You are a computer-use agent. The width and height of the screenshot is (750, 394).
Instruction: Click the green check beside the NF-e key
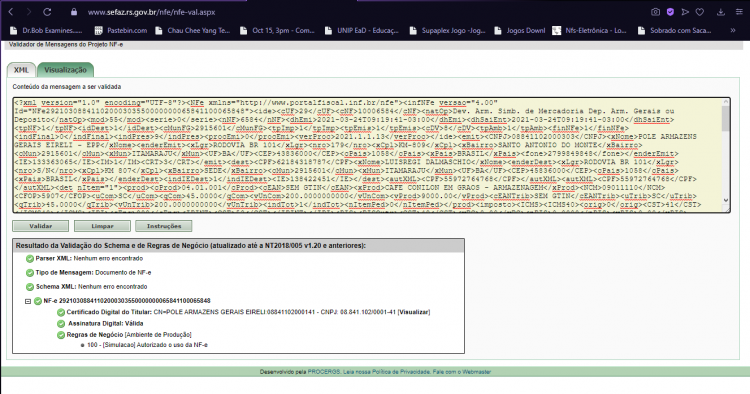click(x=38, y=301)
